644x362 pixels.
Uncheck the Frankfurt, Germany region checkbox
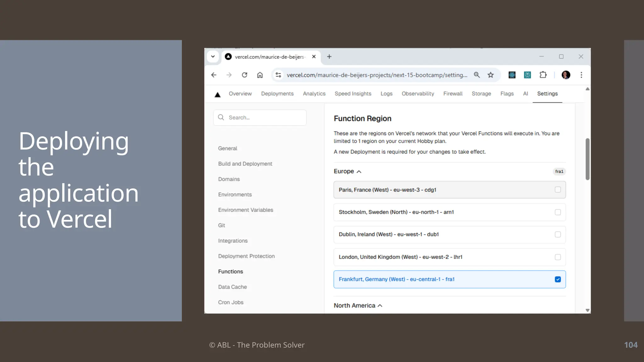tap(558, 279)
